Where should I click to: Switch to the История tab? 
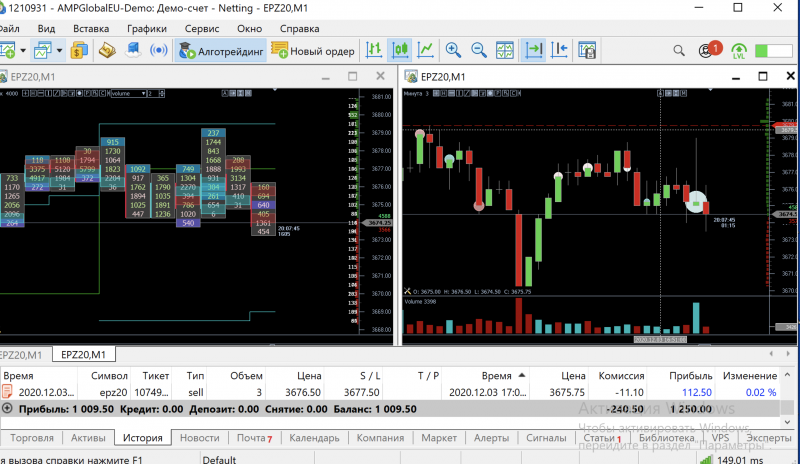143,438
